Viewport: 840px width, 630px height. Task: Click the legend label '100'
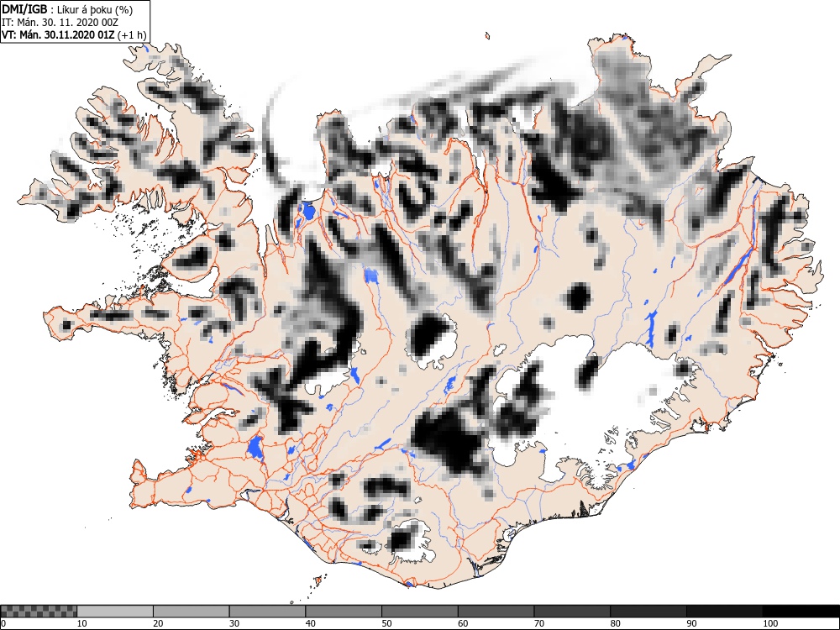769,623
